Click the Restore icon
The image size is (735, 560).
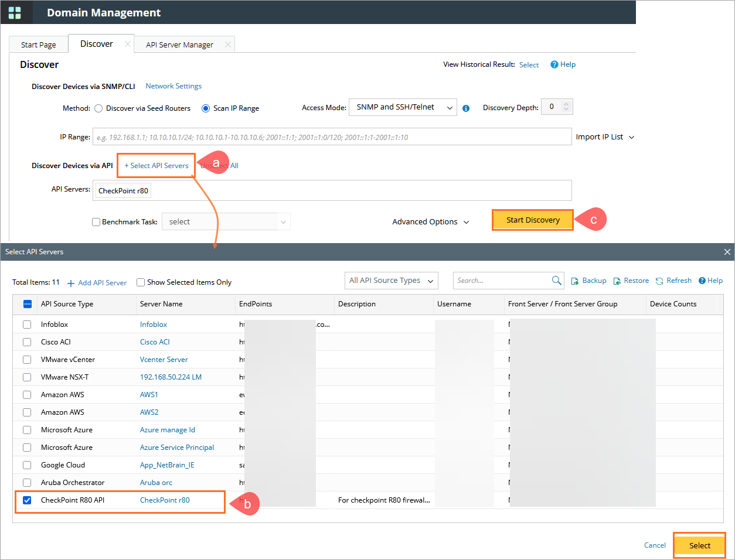click(617, 281)
